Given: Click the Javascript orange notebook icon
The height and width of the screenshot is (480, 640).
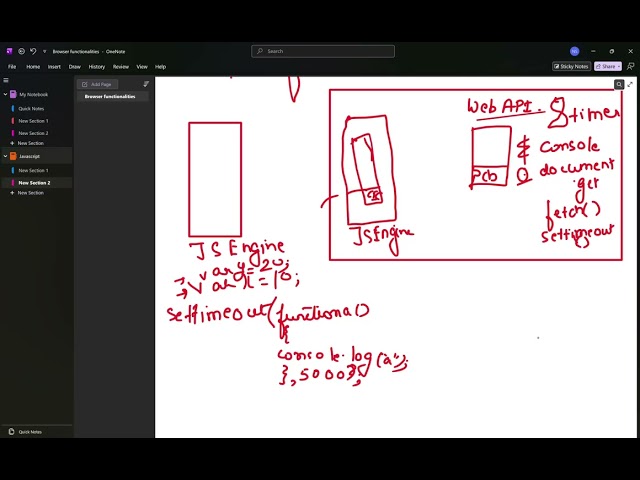Looking at the screenshot, I should point(13,156).
